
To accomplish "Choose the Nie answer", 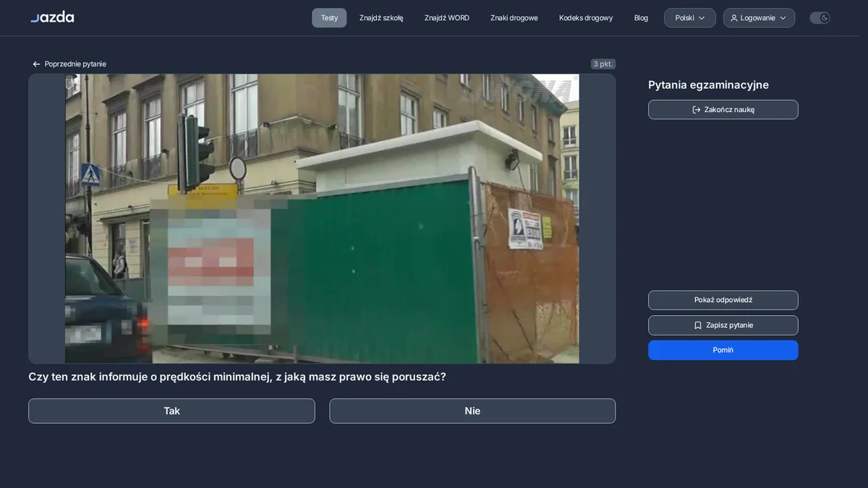I will point(472,411).
